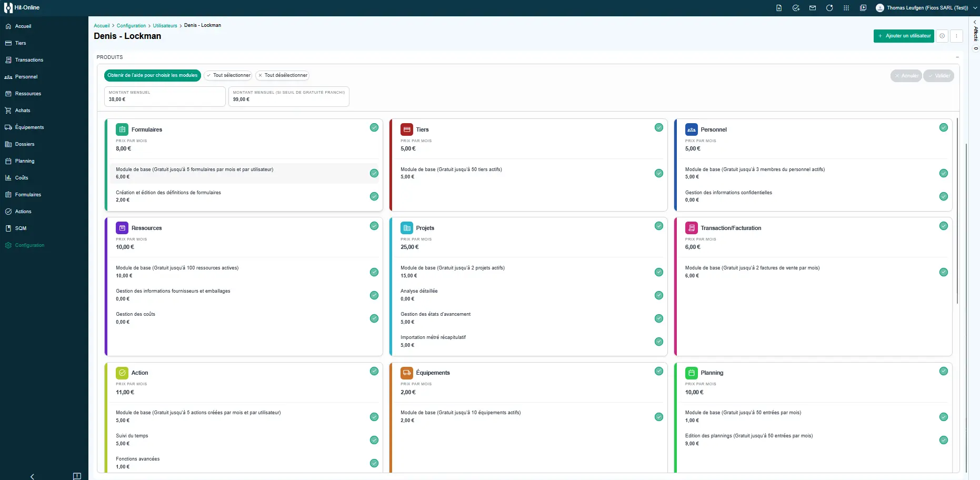Open the three-dot more options button
Screen dimensions: 980x480
point(957,36)
